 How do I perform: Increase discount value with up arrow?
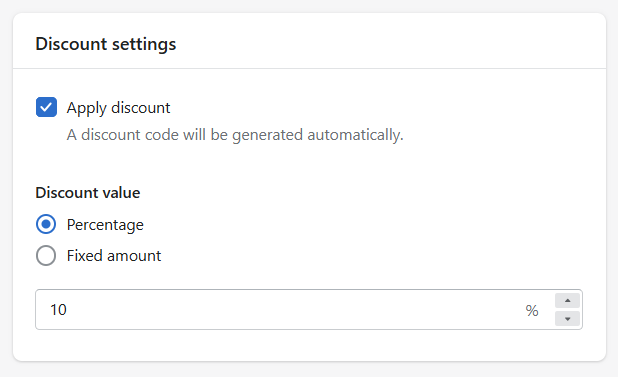tap(567, 301)
